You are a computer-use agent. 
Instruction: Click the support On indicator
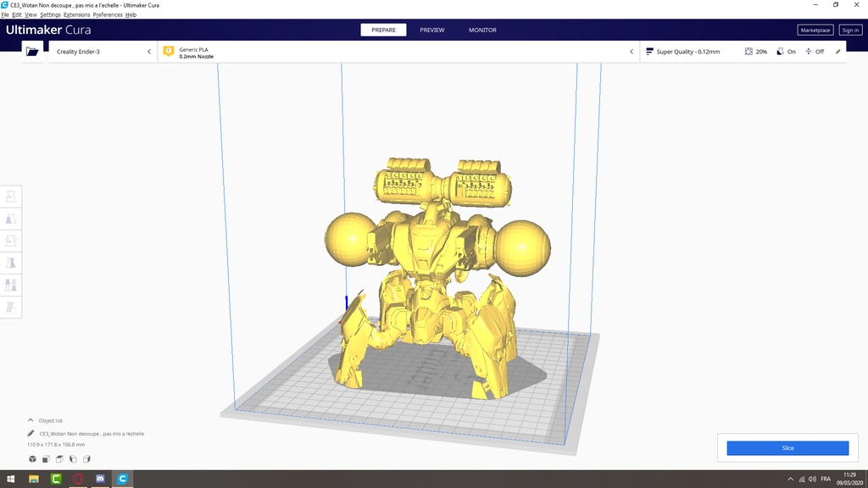[786, 52]
